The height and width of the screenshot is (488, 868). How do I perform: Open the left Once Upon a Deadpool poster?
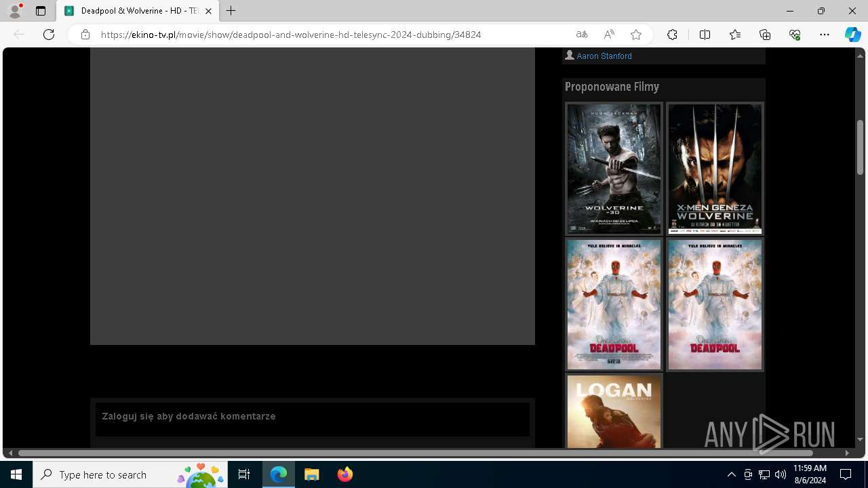click(614, 304)
